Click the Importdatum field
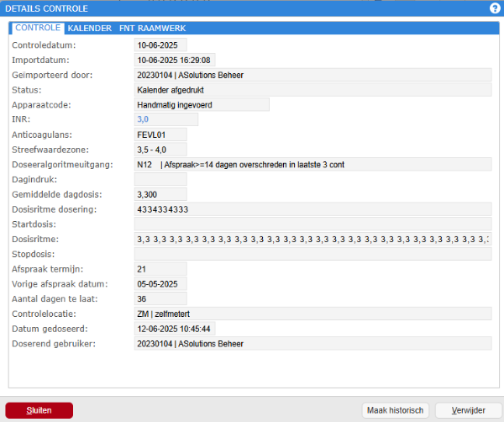The image size is (504, 422). click(x=175, y=61)
